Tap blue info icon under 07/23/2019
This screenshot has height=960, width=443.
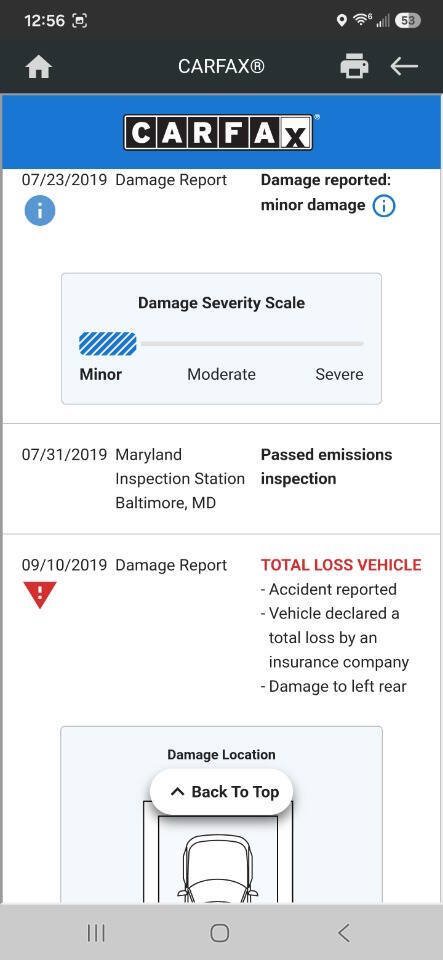coord(40,211)
